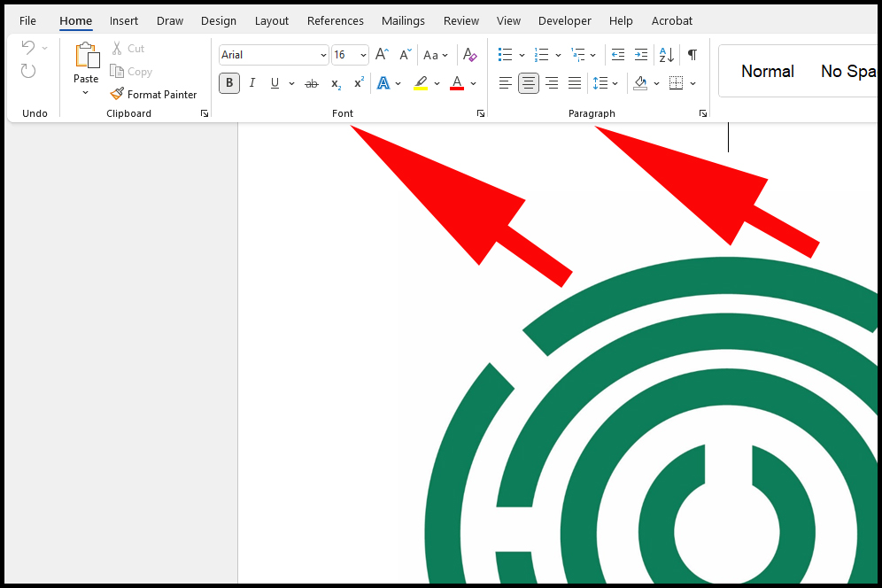
Task: Launch the Clipboard pane
Action: (x=205, y=113)
